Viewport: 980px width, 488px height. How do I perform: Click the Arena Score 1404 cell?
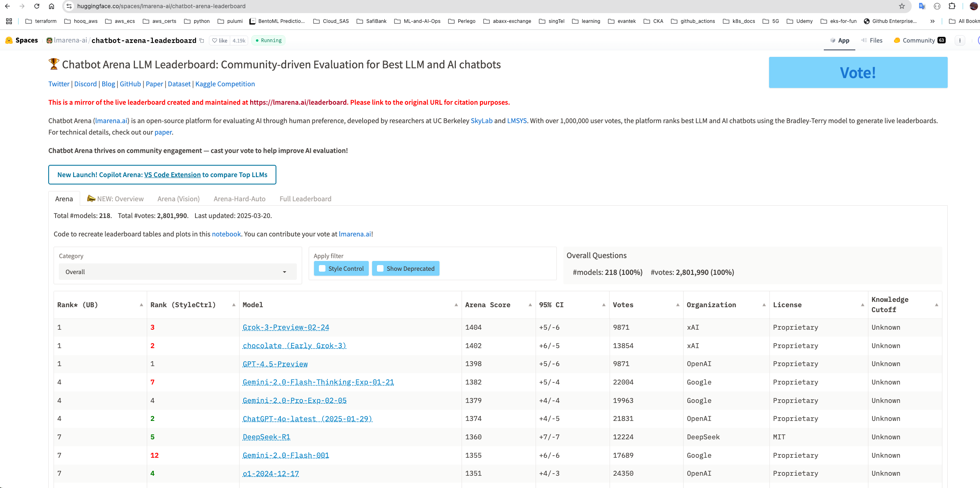(x=498, y=327)
